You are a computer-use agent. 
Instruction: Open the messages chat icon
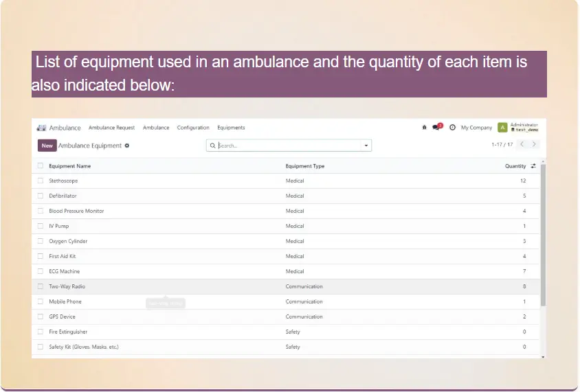point(436,127)
